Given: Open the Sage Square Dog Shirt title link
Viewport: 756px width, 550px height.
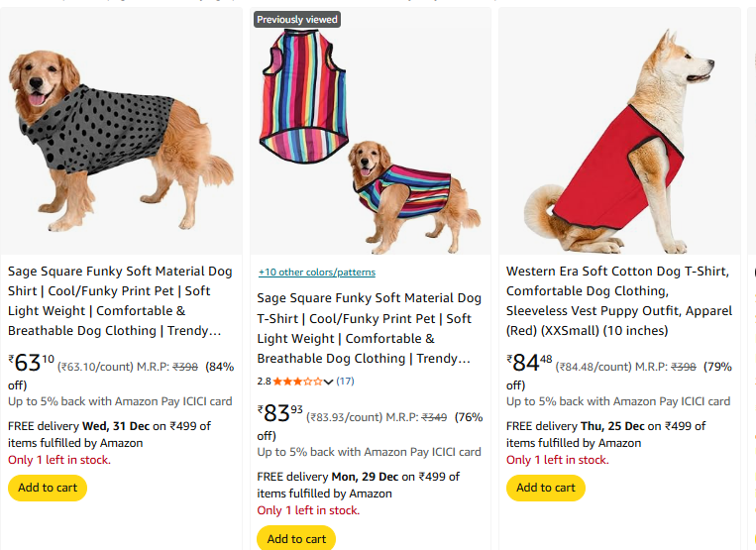Looking at the screenshot, I should coord(121,300).
